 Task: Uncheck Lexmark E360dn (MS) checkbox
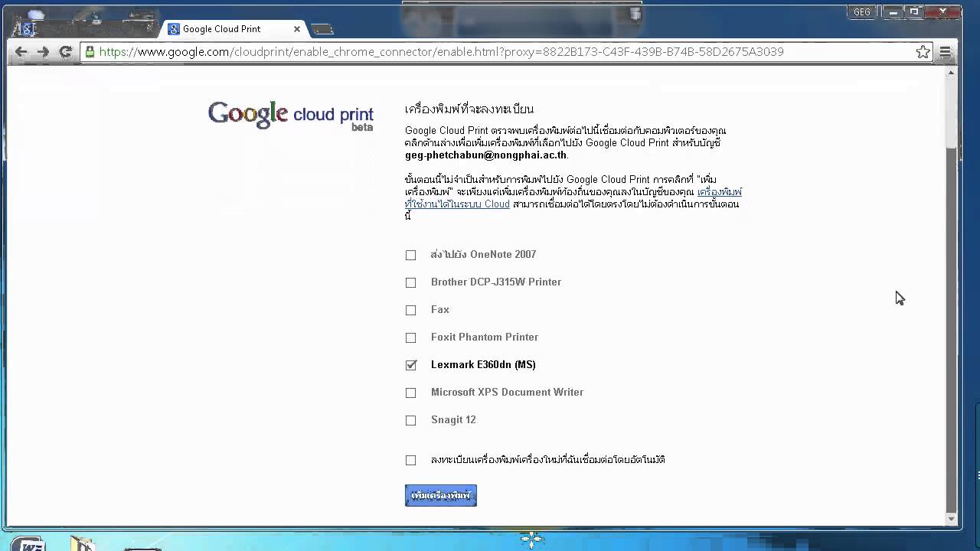point(411,365)
